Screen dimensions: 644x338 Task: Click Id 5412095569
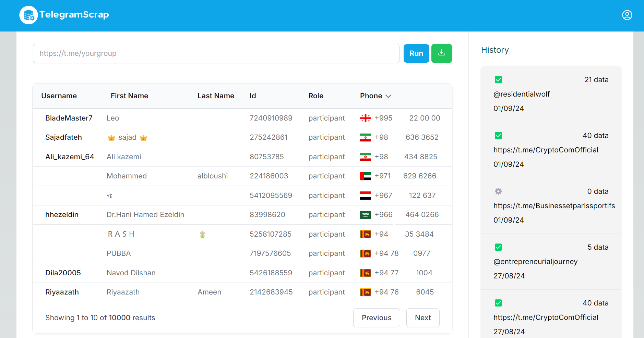pyautogui.click(x=271, y=196)
